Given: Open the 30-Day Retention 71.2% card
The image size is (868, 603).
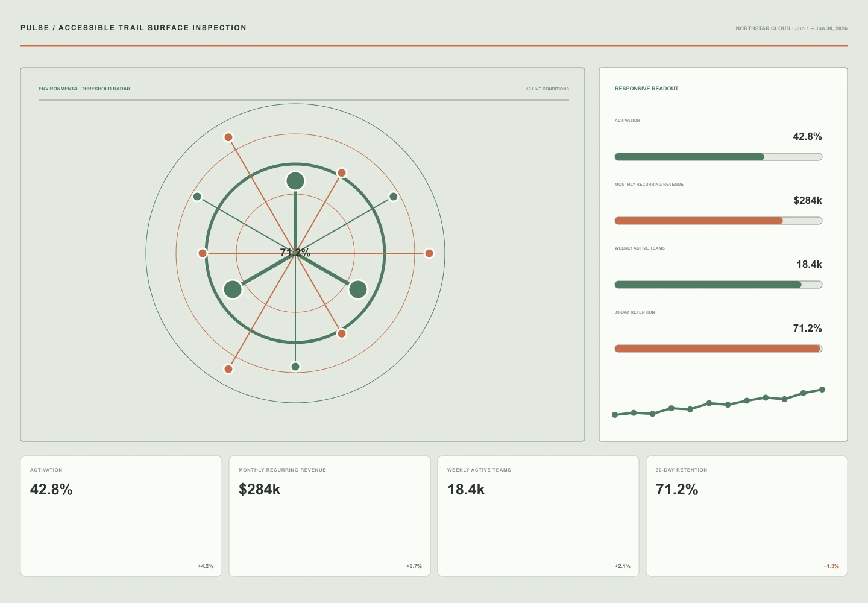Looking at the screenshot, I should coord(747,516).
